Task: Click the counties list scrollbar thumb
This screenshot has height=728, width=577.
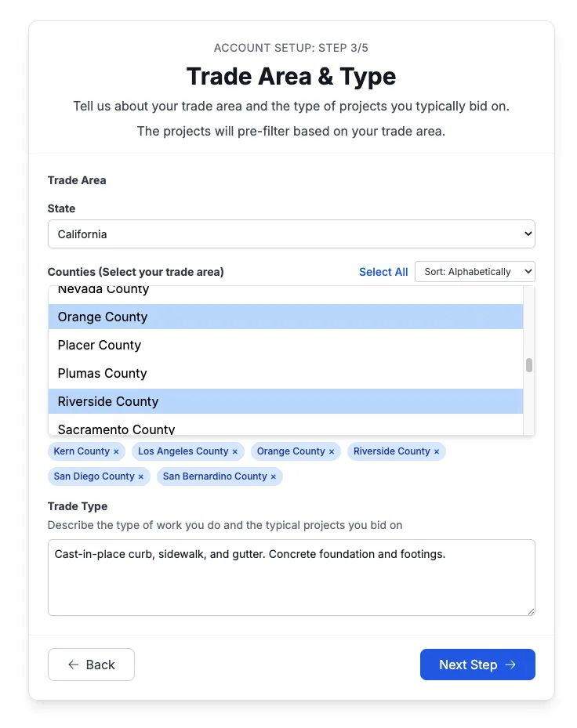Action: (x=529, y=365)
